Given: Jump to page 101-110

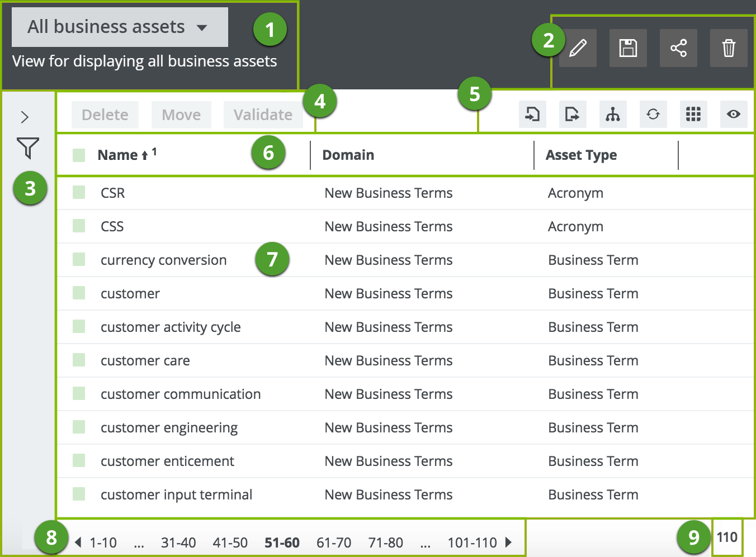Looking at the screenshot, I should 472,542.
